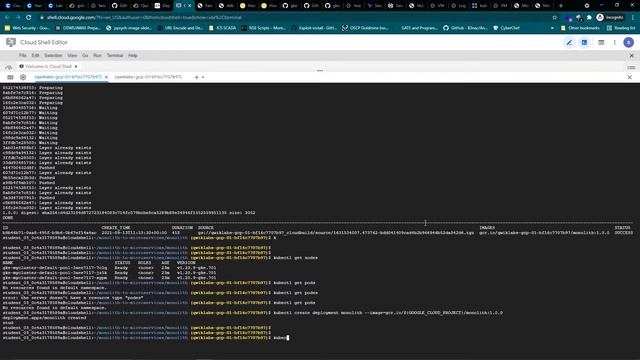
Task: Open the Chrome three-dot menu
Action: [x=633, y=18]
